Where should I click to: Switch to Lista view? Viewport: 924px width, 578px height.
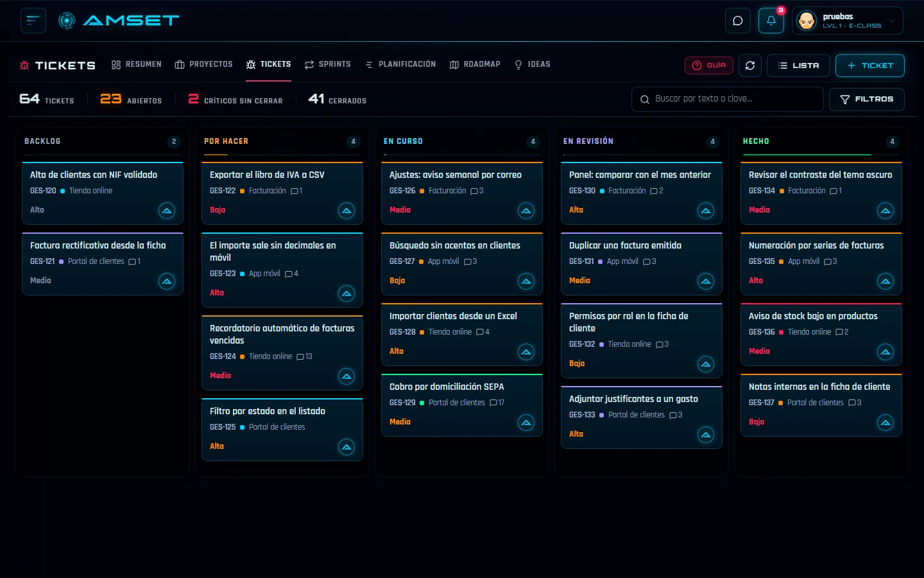[798, 66]
